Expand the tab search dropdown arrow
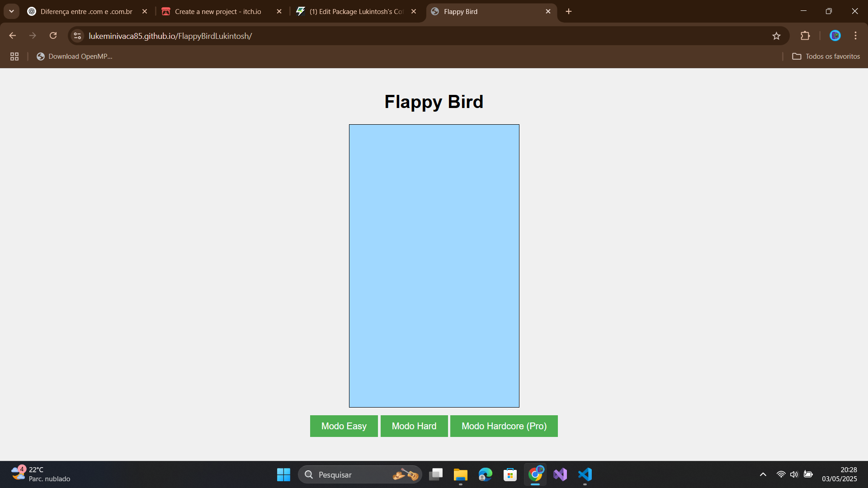The width and height of the screenshot is (868, 488). [x=11, y=11]
